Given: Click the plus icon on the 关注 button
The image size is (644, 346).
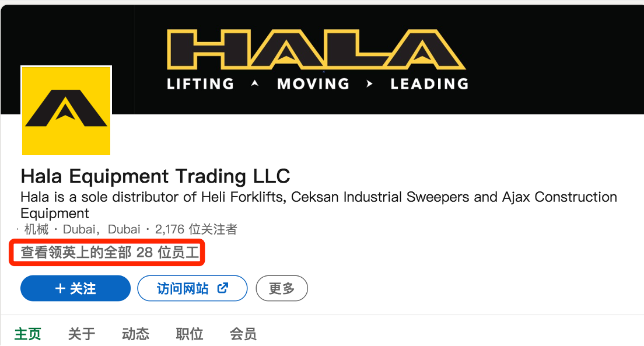Looking at the screenshot, I should (x=60, y=288).
